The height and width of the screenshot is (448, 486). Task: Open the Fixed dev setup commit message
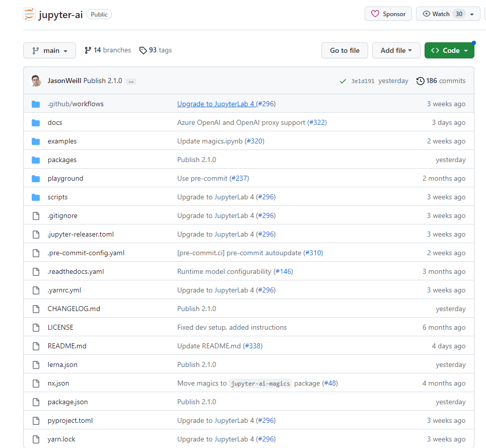coord(232,328)
